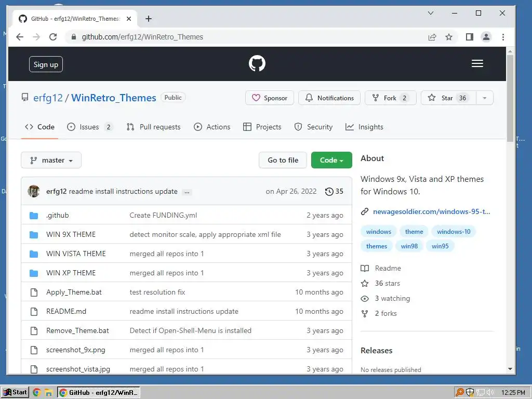Click the file explorer icon in taskbar
Image resolution: width=532 pixels, height=399 pixels.
[48, 393]
